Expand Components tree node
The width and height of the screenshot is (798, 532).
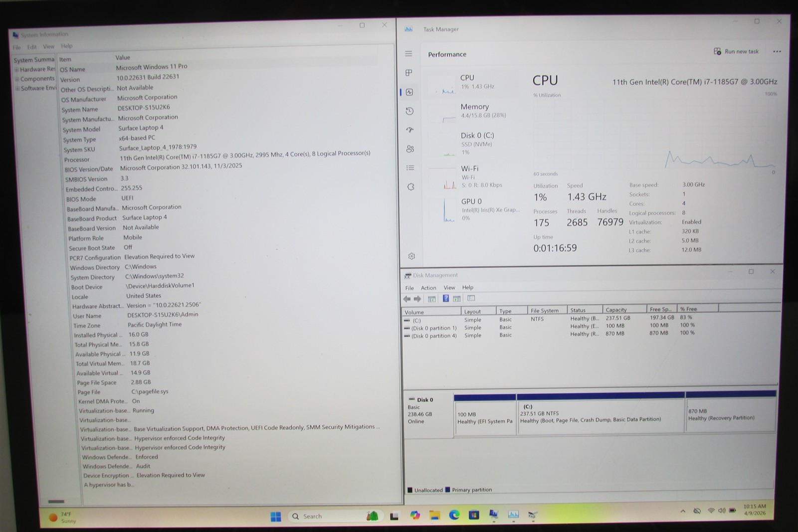coord(17,79)
